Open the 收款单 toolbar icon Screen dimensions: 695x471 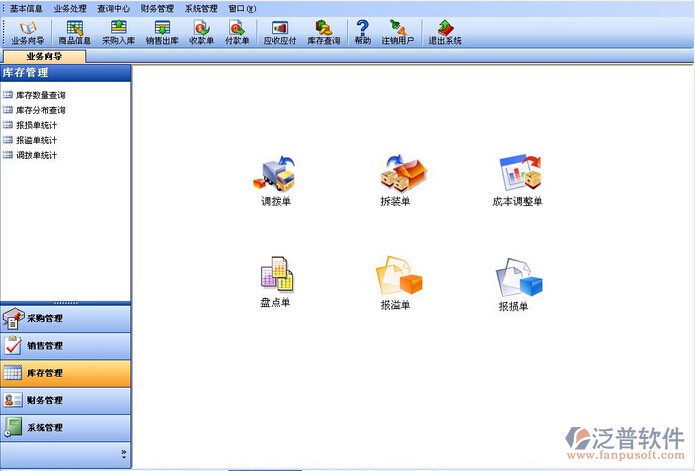click(202, 33)
